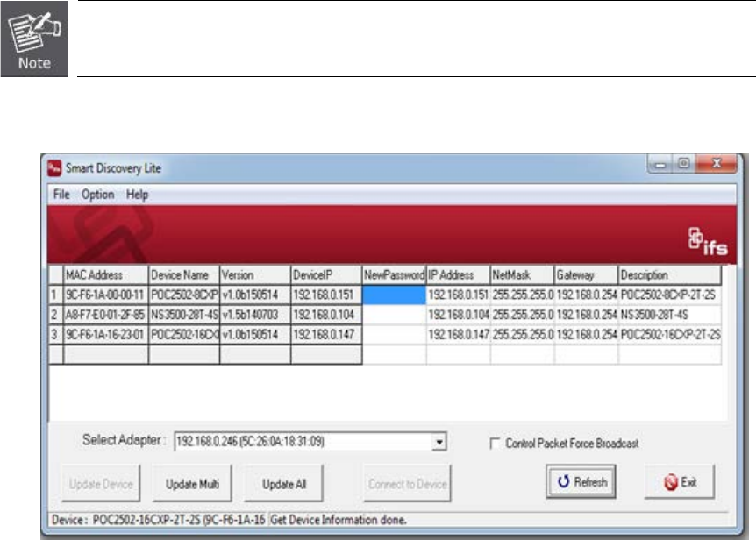The image size is (756, 540).
Task: Click MAC address 9C-F6-1A-16-23-01
Action: click(x=105, y=334)
